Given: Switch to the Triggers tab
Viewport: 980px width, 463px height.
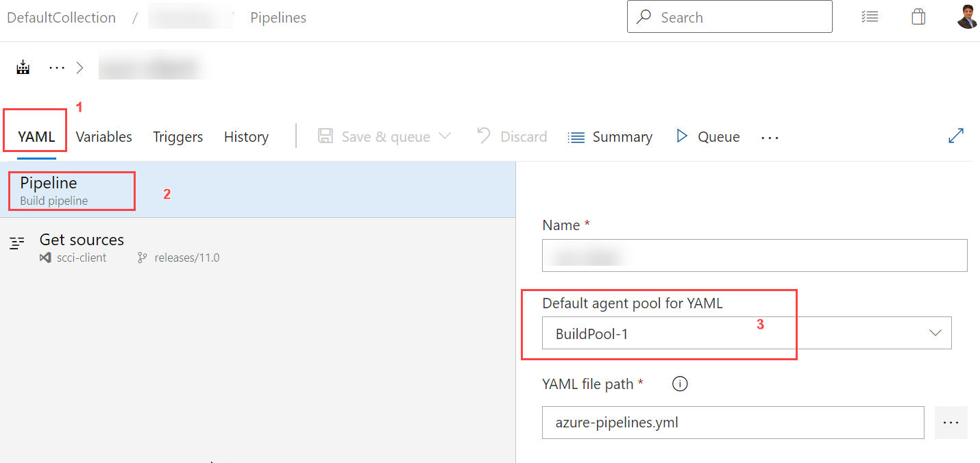Looking at the screenshot, I should click(178, 137).
